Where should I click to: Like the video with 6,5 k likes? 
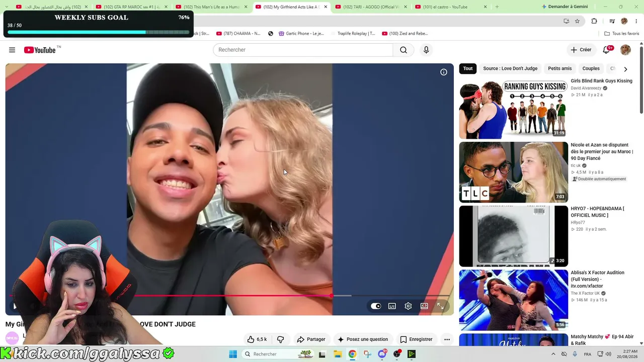point(258,339)
